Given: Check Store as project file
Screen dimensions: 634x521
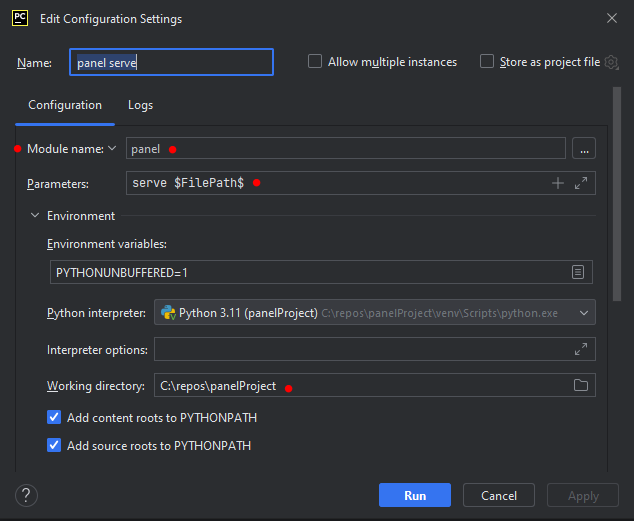Looking at the screenshot, I should [x=487, y=61].
